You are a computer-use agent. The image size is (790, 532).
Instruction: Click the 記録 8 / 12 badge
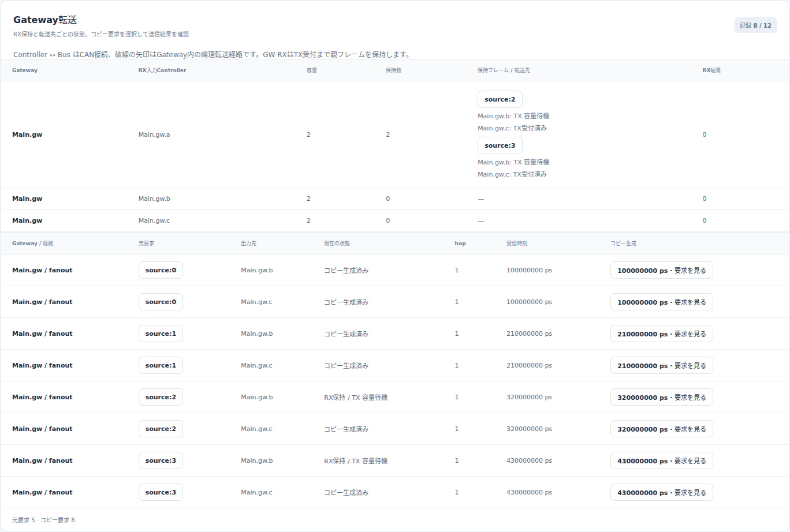click(755, 25)
